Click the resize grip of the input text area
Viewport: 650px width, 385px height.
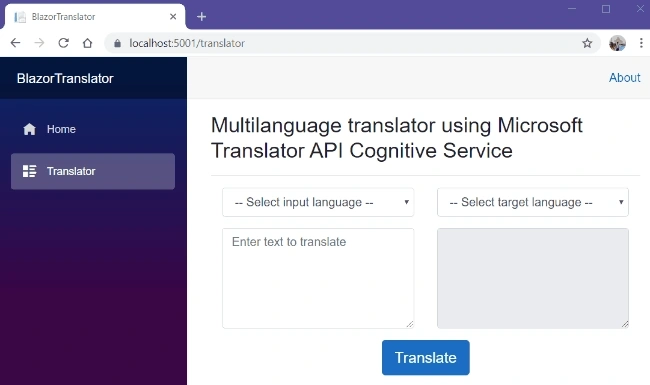pos(410,324)
